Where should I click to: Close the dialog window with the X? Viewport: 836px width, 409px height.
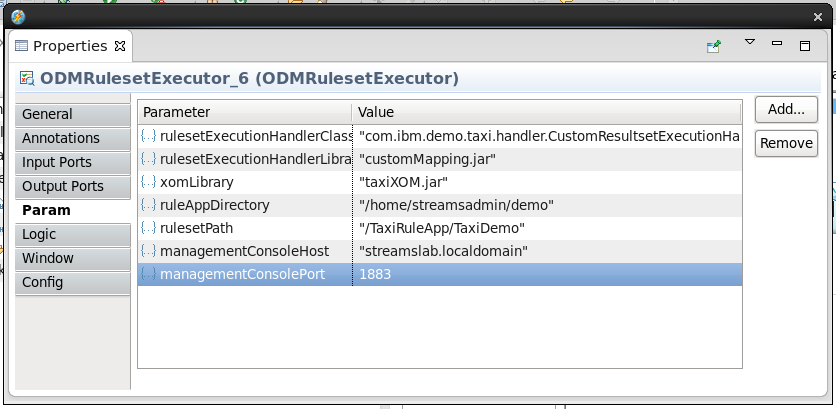click(x=818, y=17)
